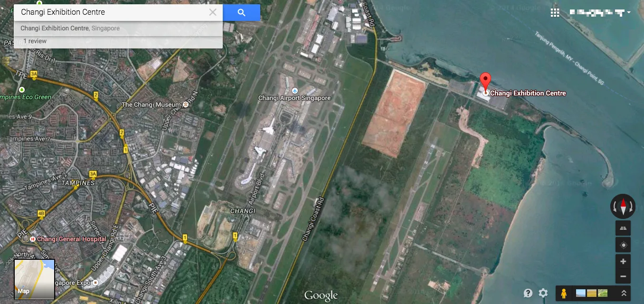This screenshot has height=304, width=644.
Task: Reset the compass to north
Action: coord(623,206)
